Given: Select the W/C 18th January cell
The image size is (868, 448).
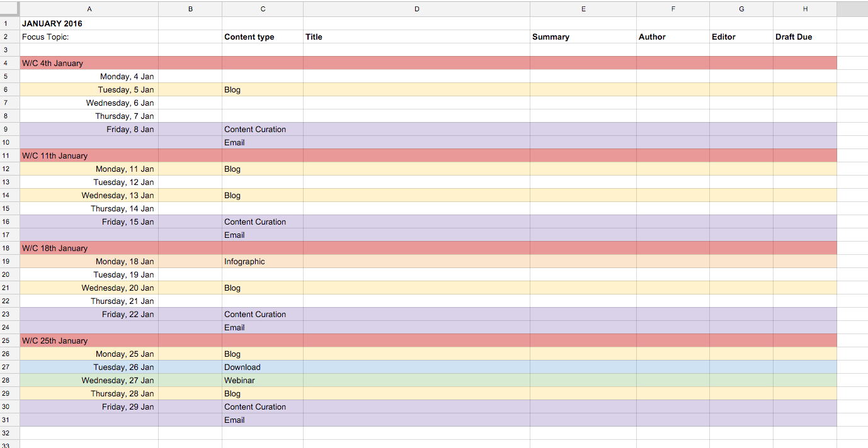Looking at the screenshot, I should point(89,249).
